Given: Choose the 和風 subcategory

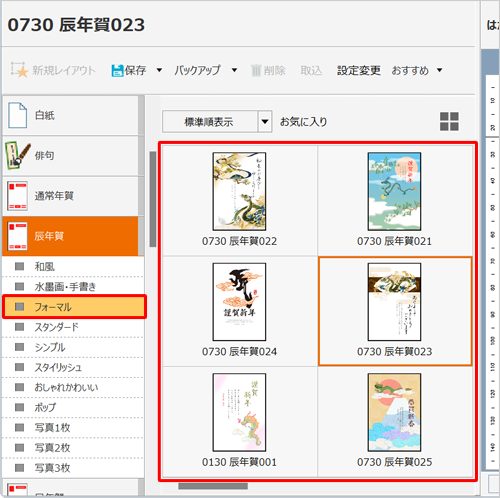Looking at the screenshot, I should 73,267.
